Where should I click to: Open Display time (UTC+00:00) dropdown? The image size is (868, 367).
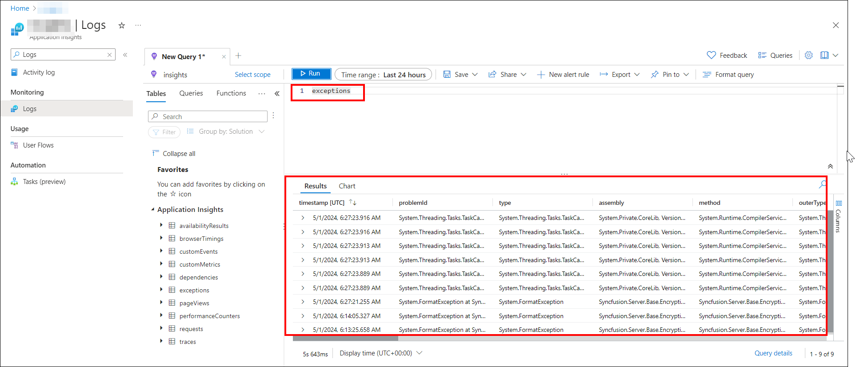pyautogui.click(x=381, y=353)
